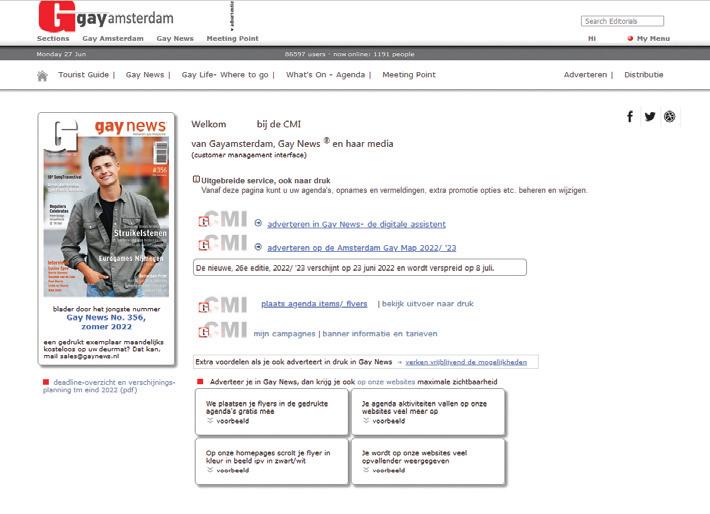Image resolution: width=710 pixels, height=514 pixels.
Task: Open 'Gay News No. 356, zomer 2022' link
Action: pyautogui.click(x=106, y=322)
